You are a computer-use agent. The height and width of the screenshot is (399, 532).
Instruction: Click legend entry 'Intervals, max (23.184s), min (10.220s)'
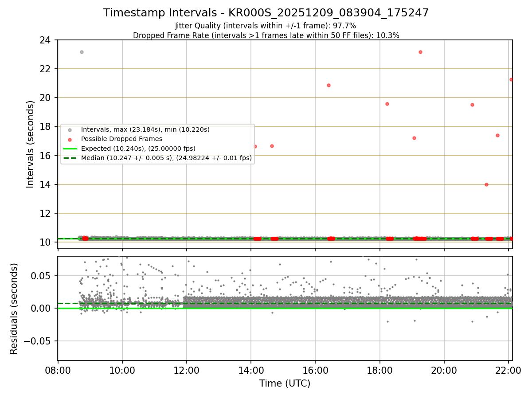[145, 129]
